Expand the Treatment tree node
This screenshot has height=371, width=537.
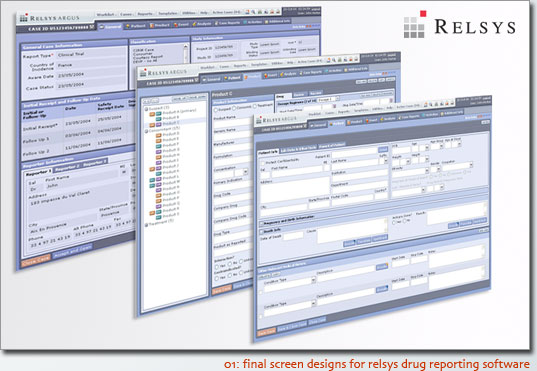pyautogui.click(x=146, y=225)
